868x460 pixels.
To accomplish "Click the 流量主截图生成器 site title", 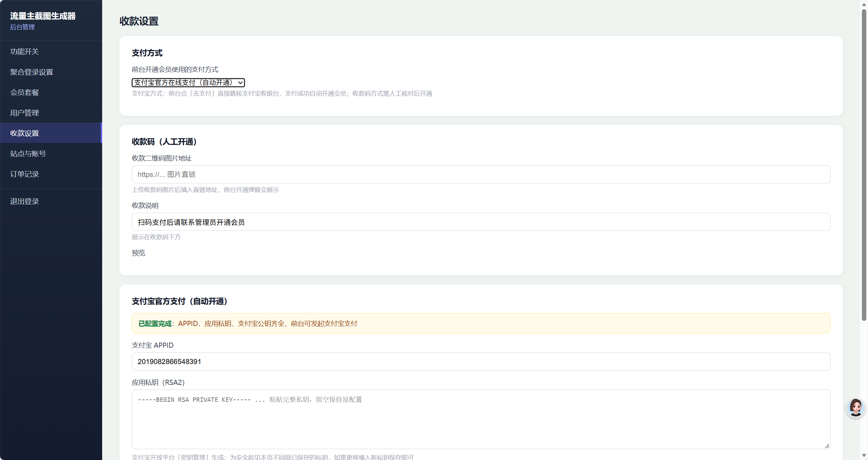I will pyautogui.click(x=43, y=16).
